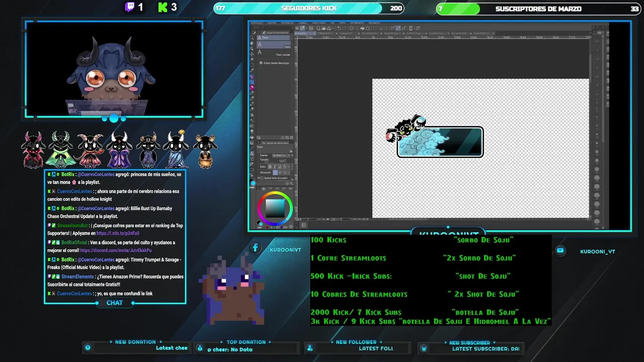Select the pink Eraser tool
Image resolution: width=644 pixels, height=362 pixels.
(252, 87)
